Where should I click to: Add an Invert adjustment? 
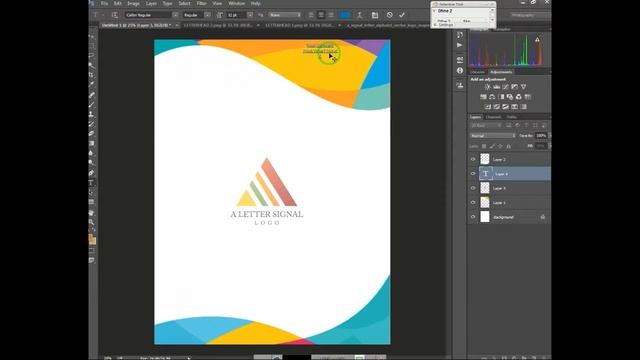488,107
